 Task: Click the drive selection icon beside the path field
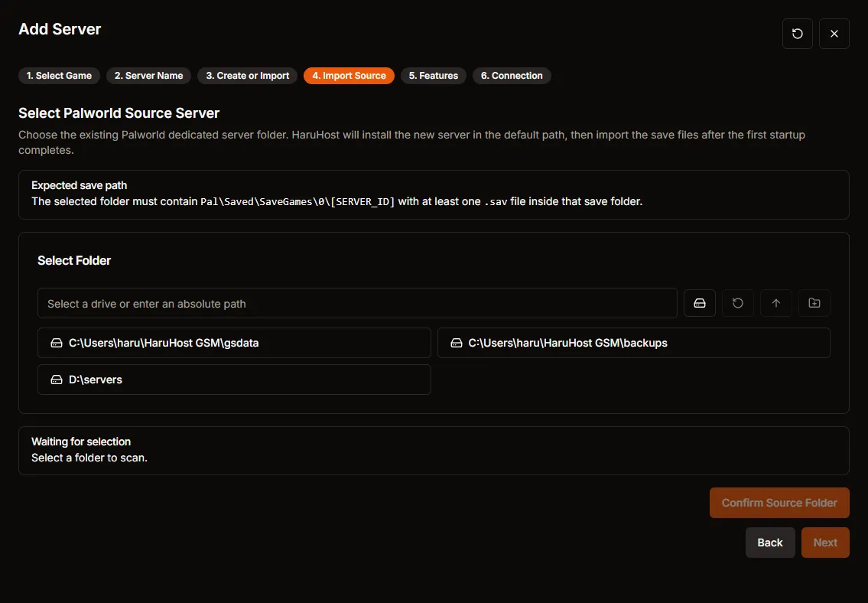699,303
